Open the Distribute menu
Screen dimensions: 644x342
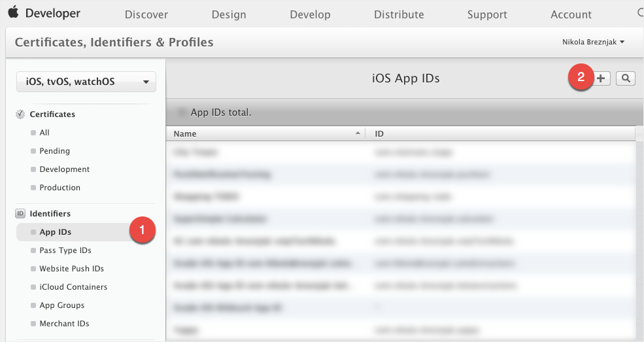399,14
